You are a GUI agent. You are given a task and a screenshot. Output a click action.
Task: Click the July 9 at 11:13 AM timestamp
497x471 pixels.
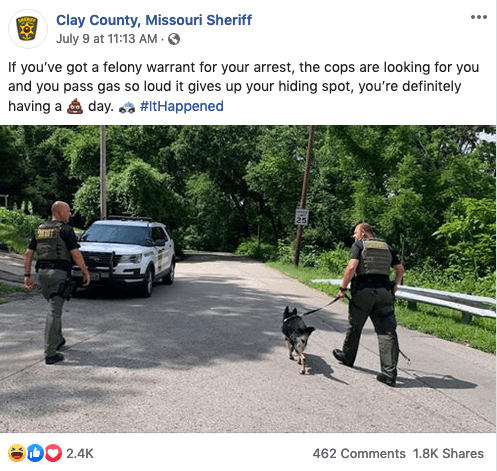tap(107, 39)
